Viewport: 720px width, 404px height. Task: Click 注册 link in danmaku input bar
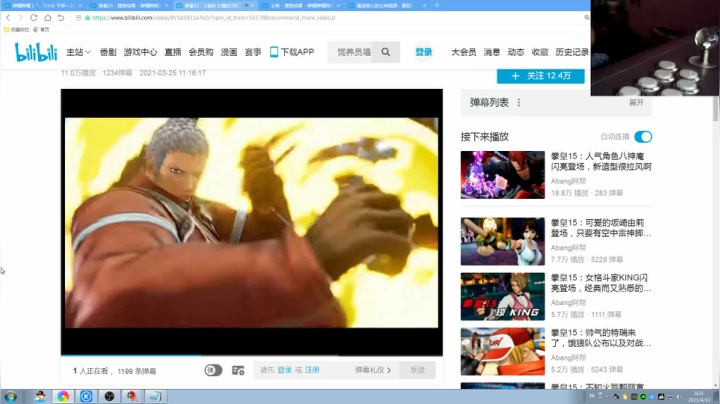[x=312, y=370]
